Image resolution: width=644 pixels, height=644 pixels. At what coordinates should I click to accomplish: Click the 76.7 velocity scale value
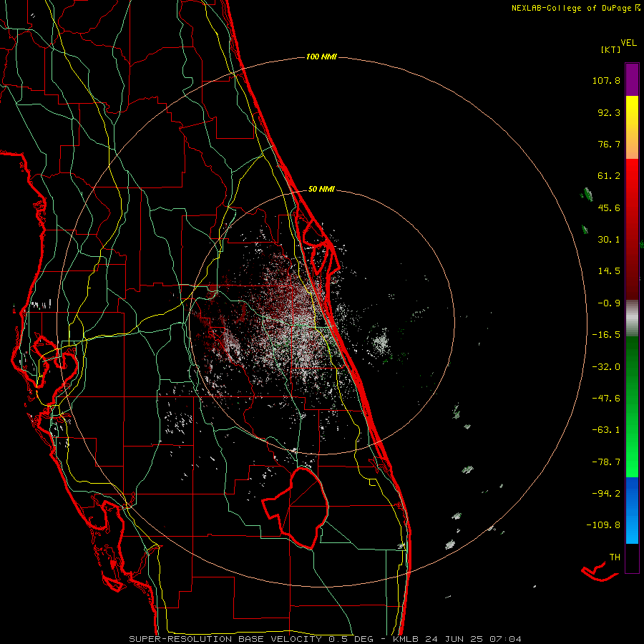[x=609, y=144]
